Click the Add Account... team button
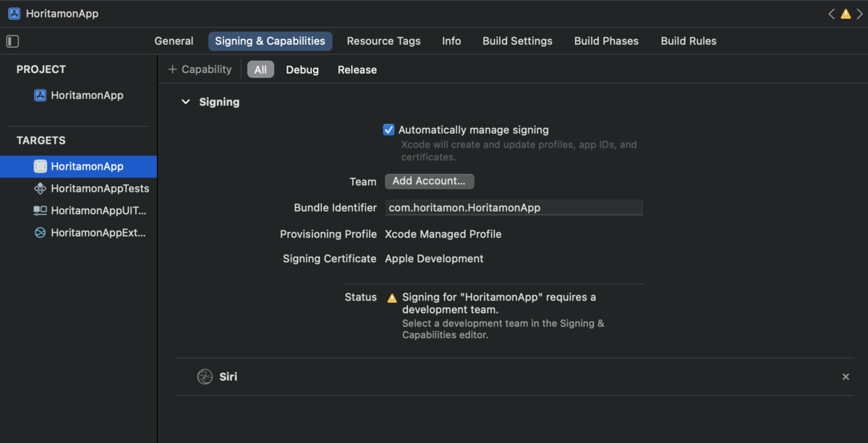 (429, 181)
